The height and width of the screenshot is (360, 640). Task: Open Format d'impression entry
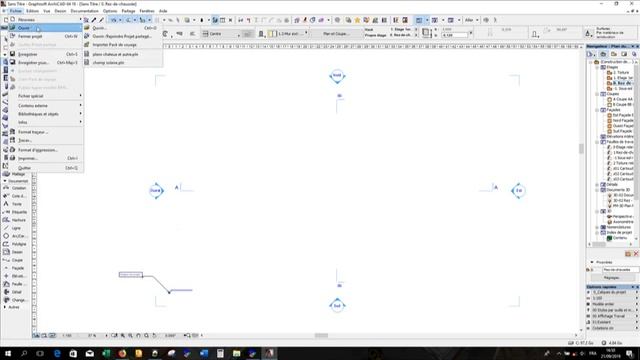(46, 150)
